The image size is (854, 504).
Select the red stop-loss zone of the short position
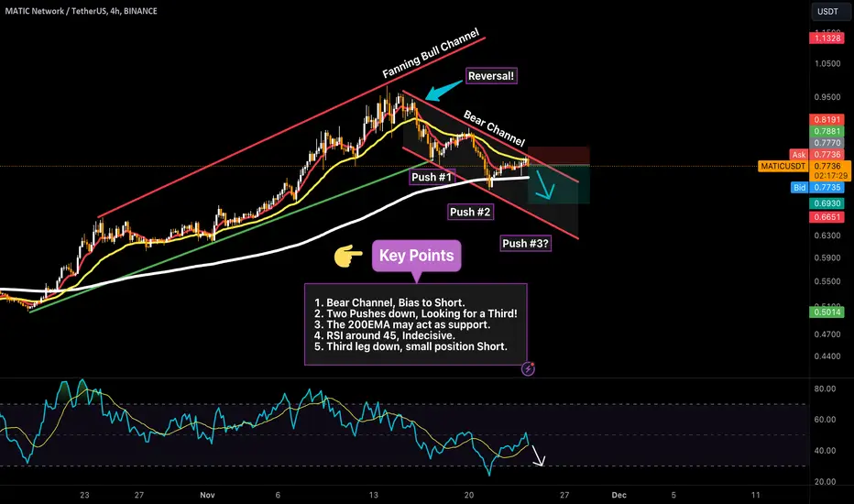(x=559, y=156)
